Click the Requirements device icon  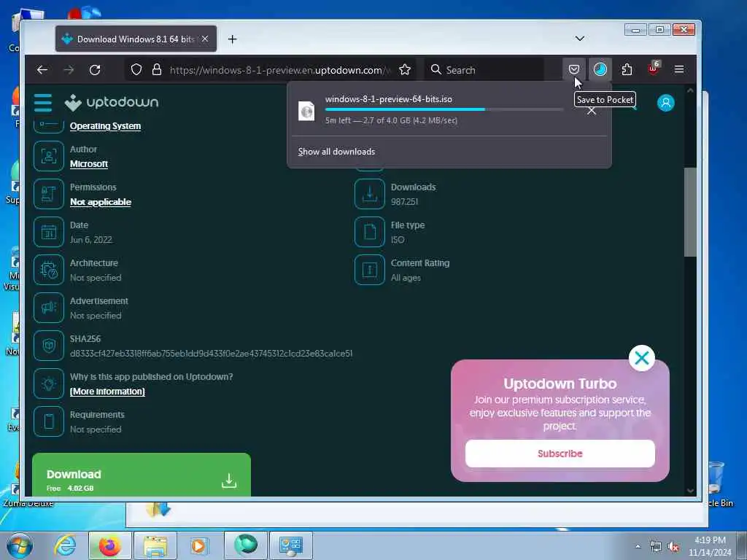point(49,421)
